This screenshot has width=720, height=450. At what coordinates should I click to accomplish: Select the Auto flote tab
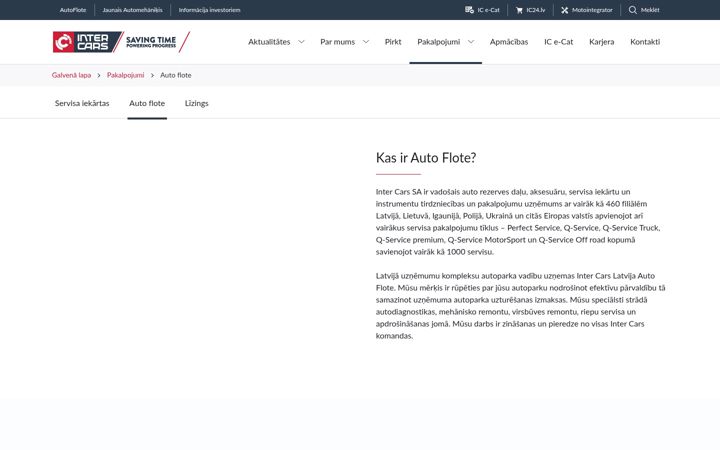point(147,103)
